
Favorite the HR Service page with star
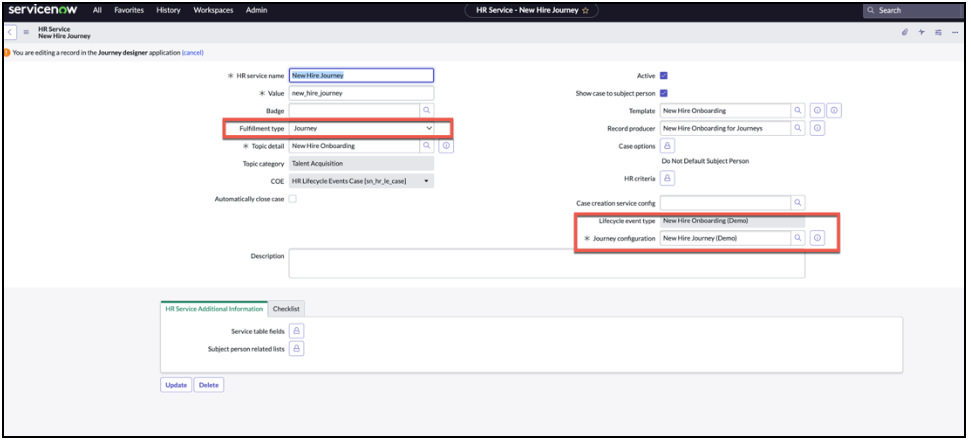(x=585, y=11)
